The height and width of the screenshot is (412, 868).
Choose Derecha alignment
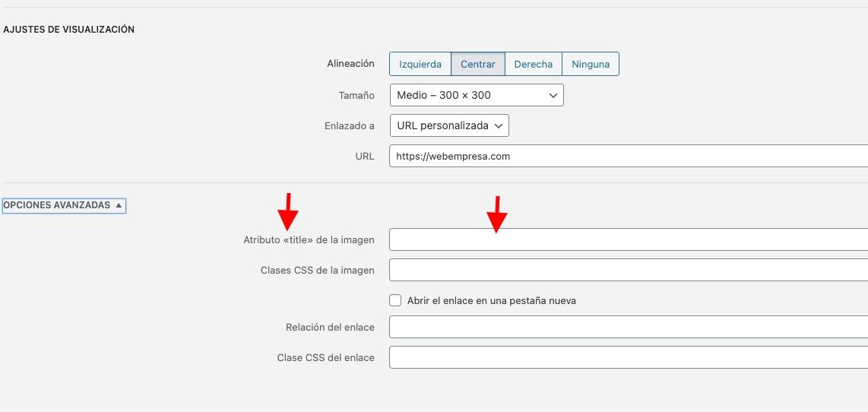click(x=533, y=65)
